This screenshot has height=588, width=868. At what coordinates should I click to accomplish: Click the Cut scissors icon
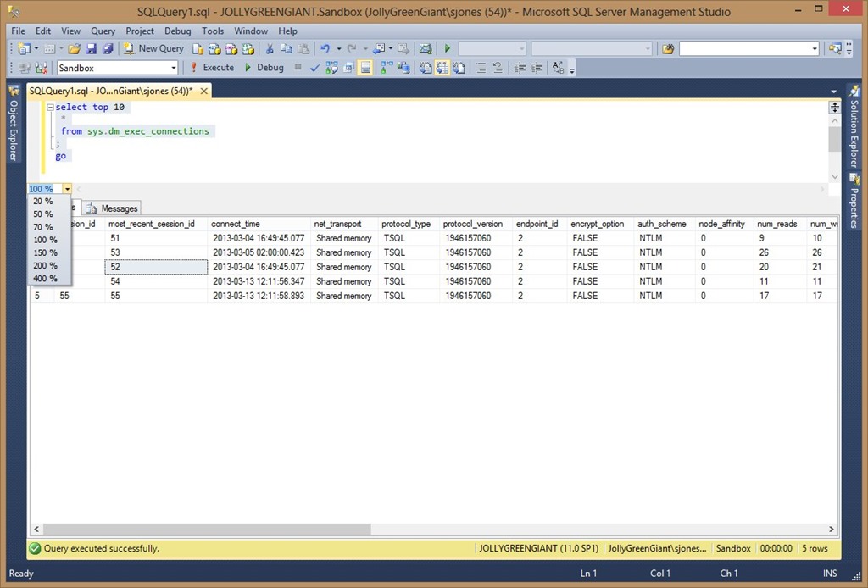(269, 48)
